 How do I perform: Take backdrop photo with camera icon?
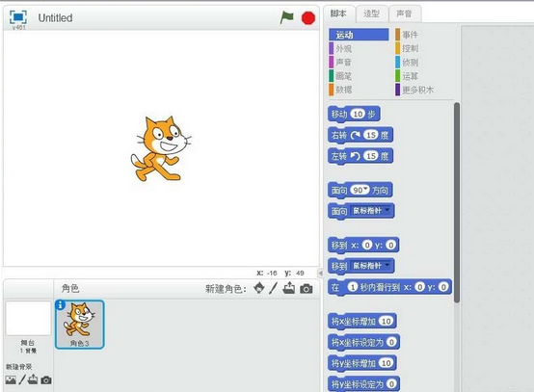(x=46, y=379)
